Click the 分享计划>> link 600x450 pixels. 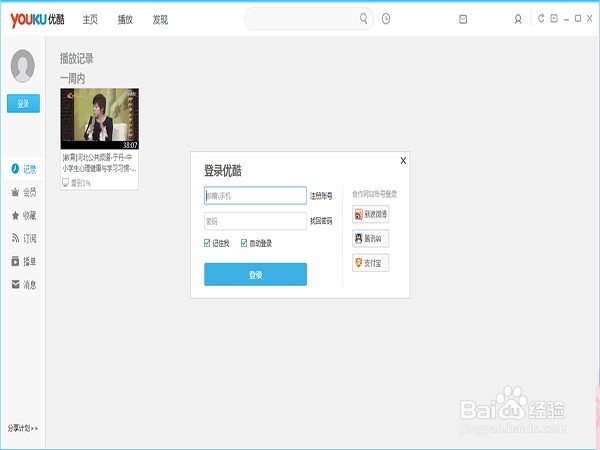23,428
